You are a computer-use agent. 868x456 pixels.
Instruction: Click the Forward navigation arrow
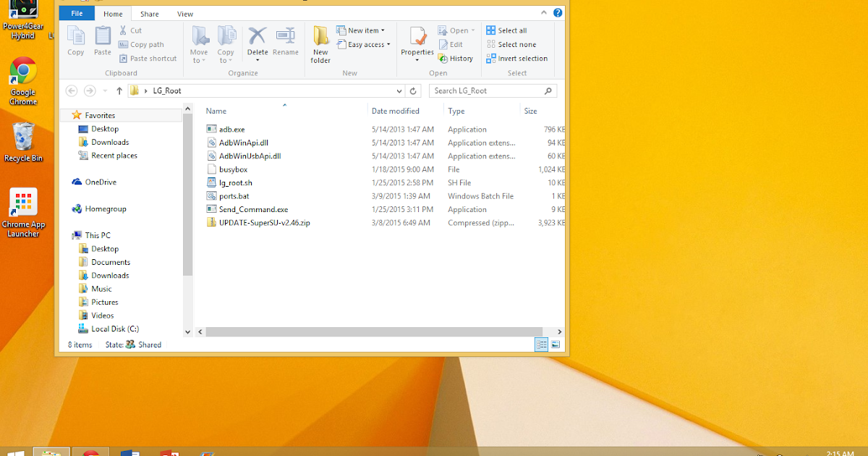(x=90, y=90)
